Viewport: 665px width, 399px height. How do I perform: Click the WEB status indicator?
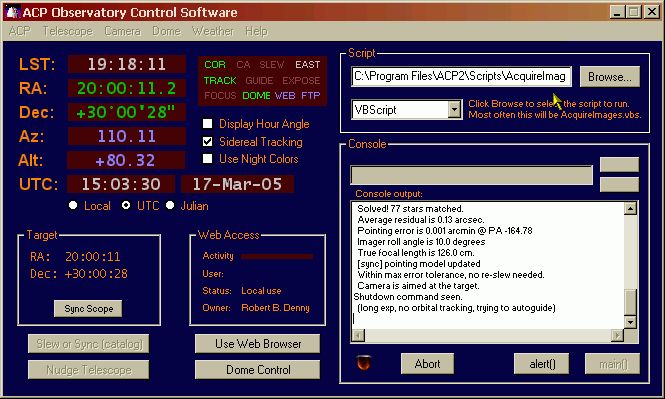pos(285,96)
